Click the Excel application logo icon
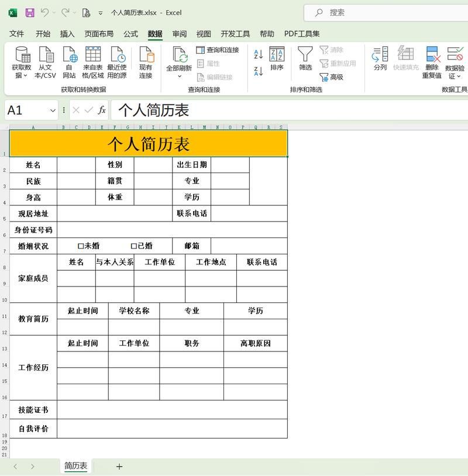468x476 pixels. coord(12,13)
